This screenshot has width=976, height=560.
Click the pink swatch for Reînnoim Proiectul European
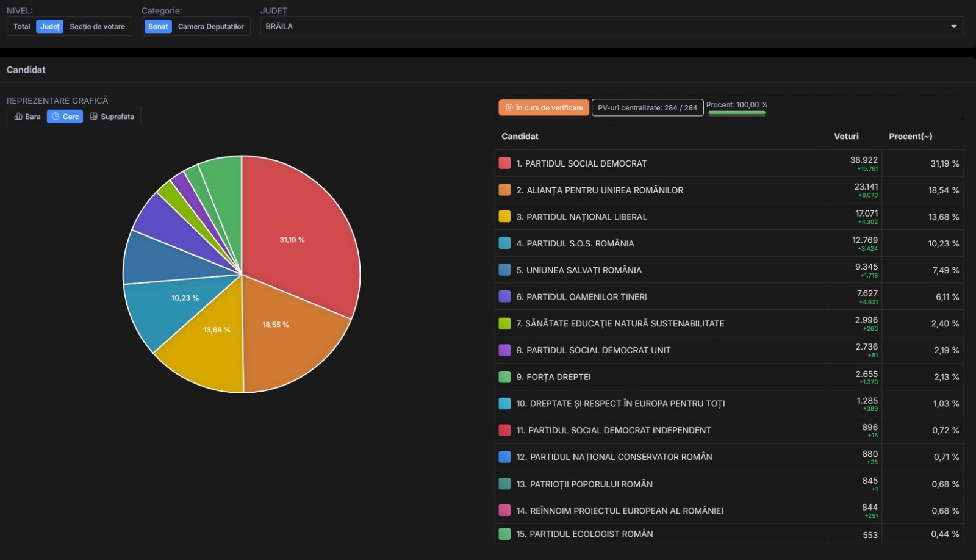[504, 511]
